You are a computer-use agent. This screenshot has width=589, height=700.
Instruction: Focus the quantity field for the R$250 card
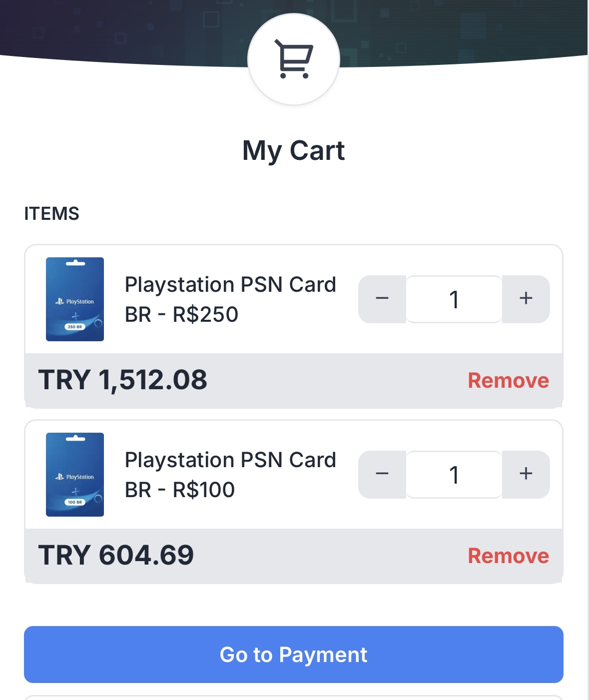pyautogui.click(x=454, y=299)
